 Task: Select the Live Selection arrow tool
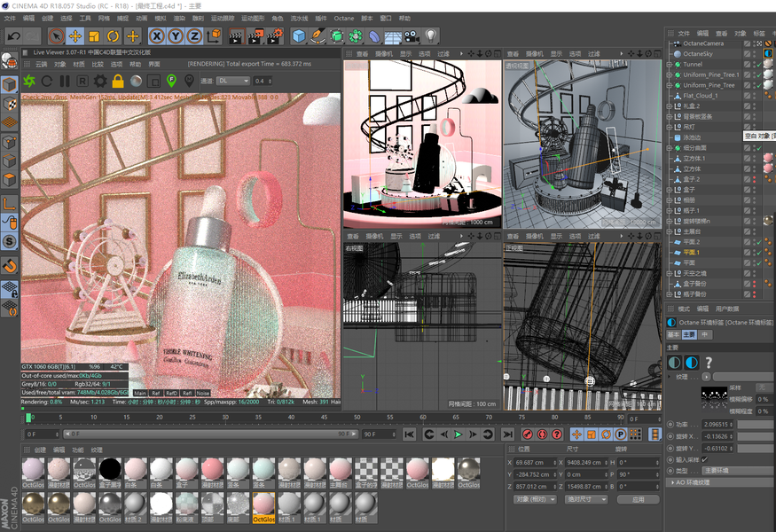point(56,36)
